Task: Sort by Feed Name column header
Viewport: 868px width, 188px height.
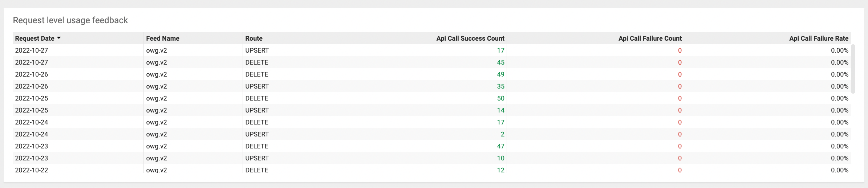Action: [x=163, y=38]
